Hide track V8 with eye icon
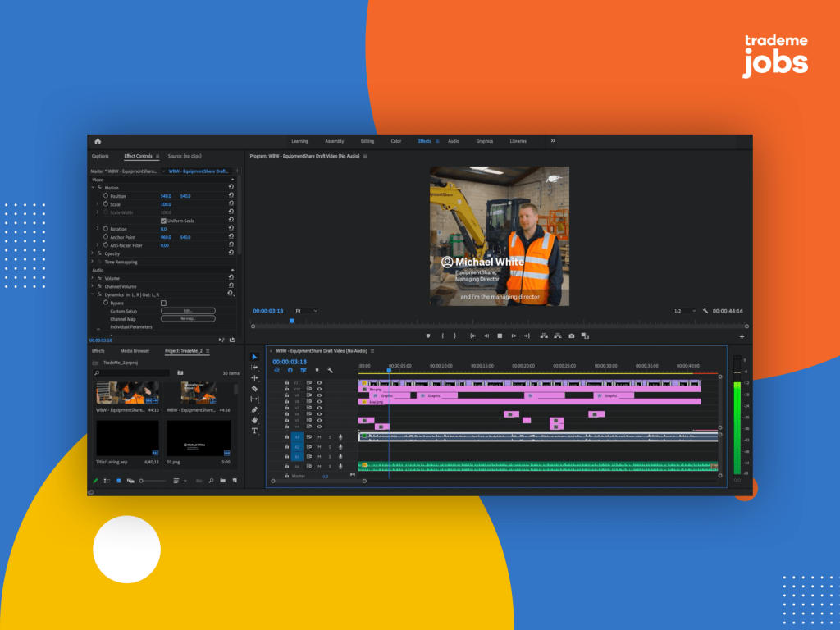This screenshot has width=840, height=630. point(319,401)
